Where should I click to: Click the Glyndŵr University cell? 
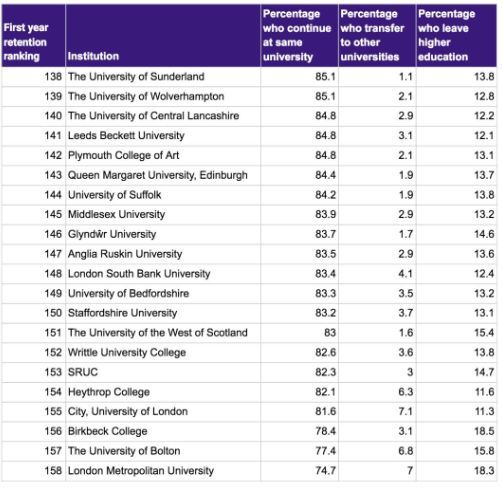pyautogui.click(x=163, y=234)
